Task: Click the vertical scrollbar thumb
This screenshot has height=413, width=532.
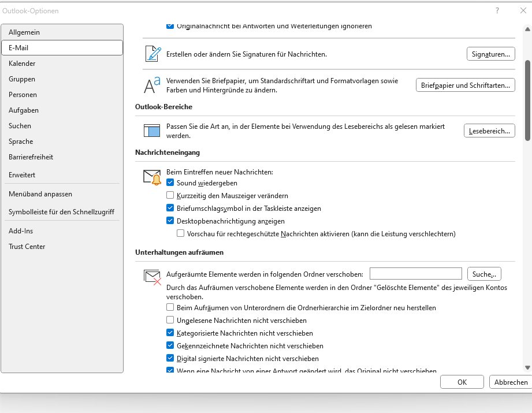Action: click(x=527, y=101)
